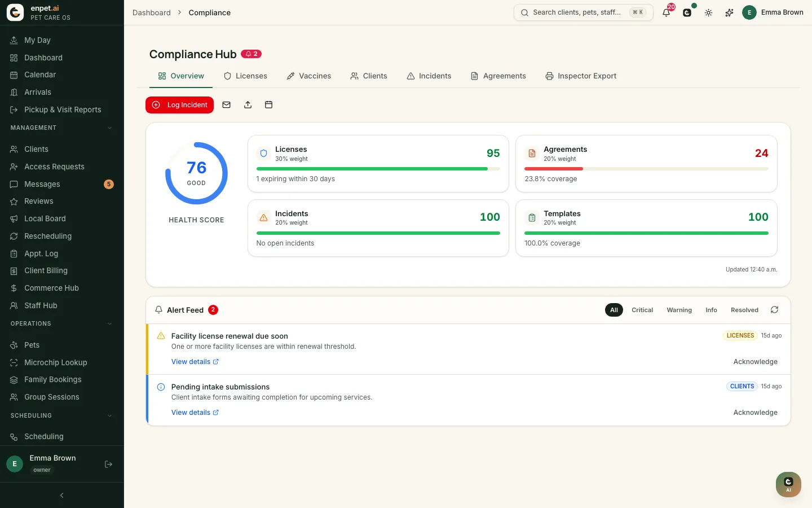Click the calendar icon by Log Incident
Image resolution: width=812 pixels, height=508 pixels.
tap(269, 105)
